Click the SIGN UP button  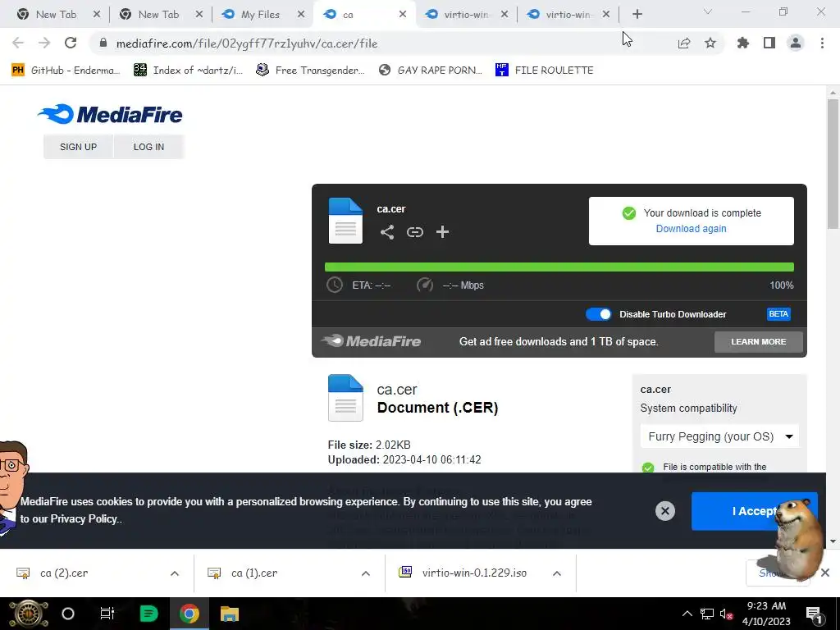click(x=78, y=147)
